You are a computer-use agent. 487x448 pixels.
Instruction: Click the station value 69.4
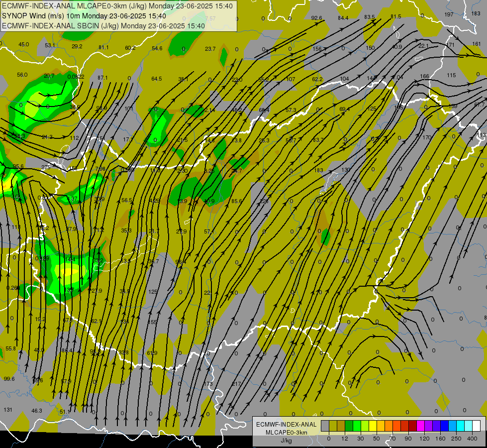pyautogui.click(x=344, y=109)
